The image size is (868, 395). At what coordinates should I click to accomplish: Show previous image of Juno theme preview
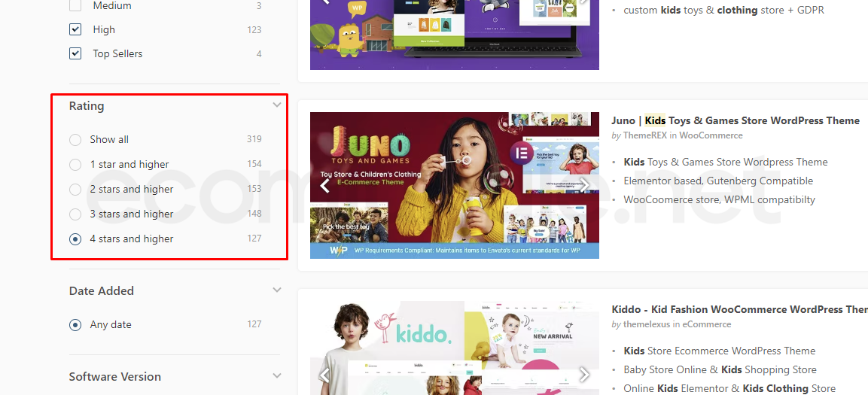coord(325,185)
